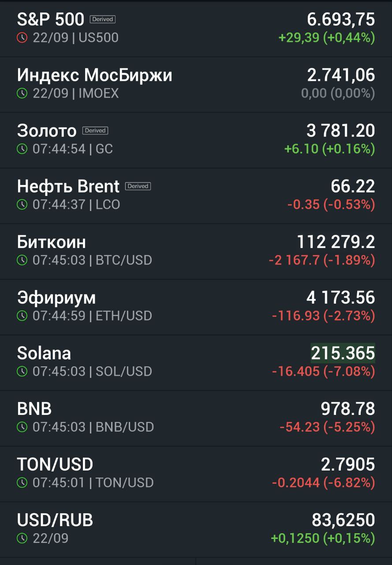Open the TON/USD quote
This screenshot has width=392, height=565.
[x=196, y=474]
